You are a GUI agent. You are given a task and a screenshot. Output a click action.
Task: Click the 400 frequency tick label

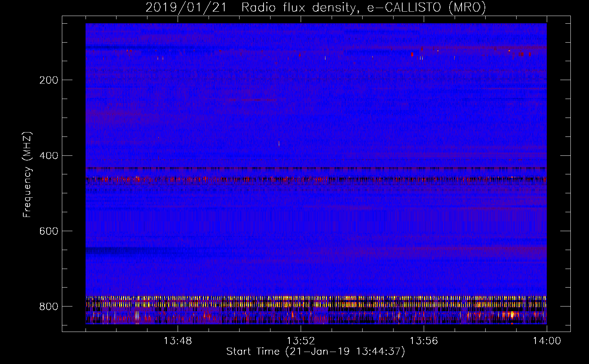point(49,156)
